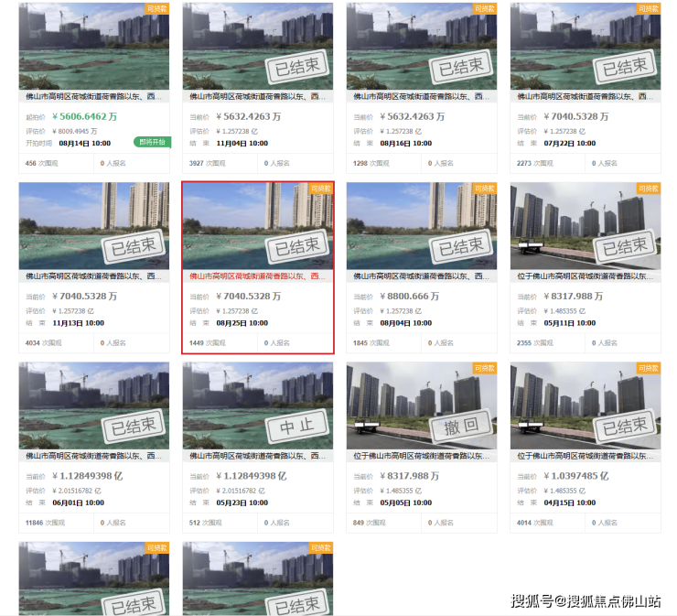
Task: Click 可贷款 badge on the 05月11日 listing
Action: click(x=649, y=189)
